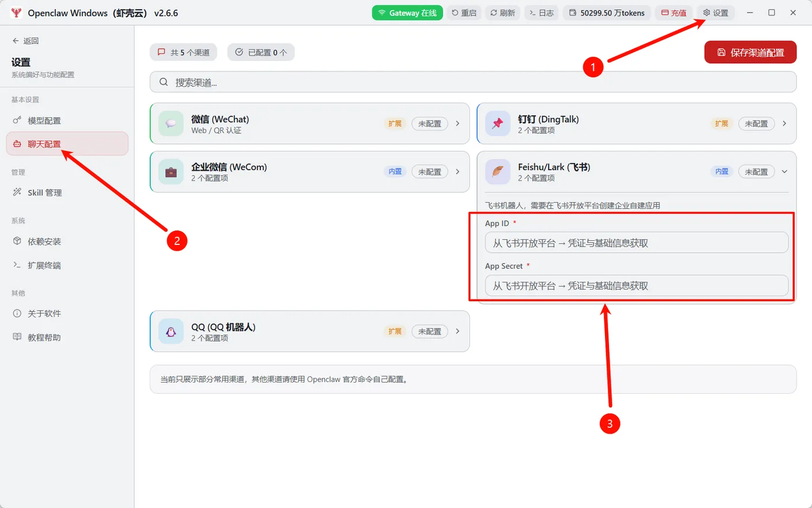Select 聊天配置 in the sidebar
This screenshot has height=508, width=812.
coord(67,144)
